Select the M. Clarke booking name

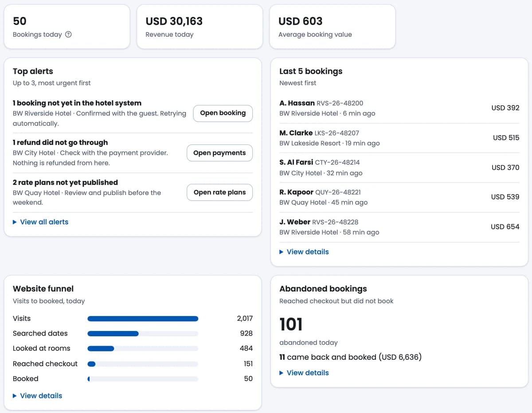[296, 133]
